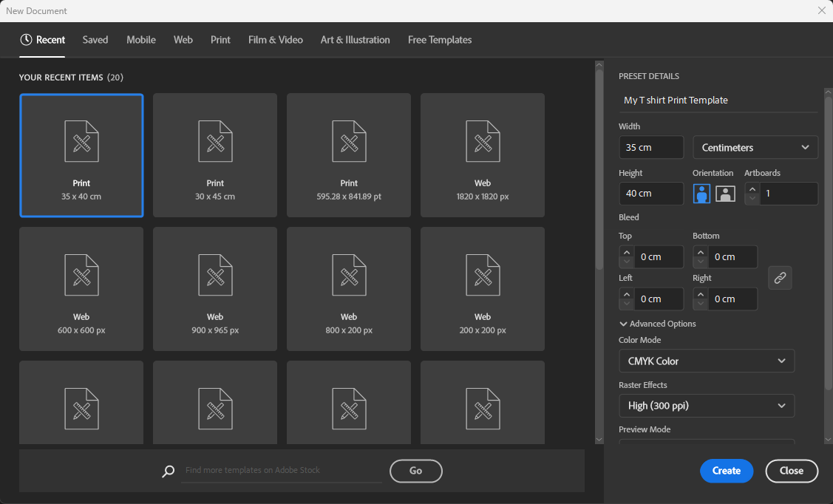Open the Raster Effects dropdown

tap(706, 405)
